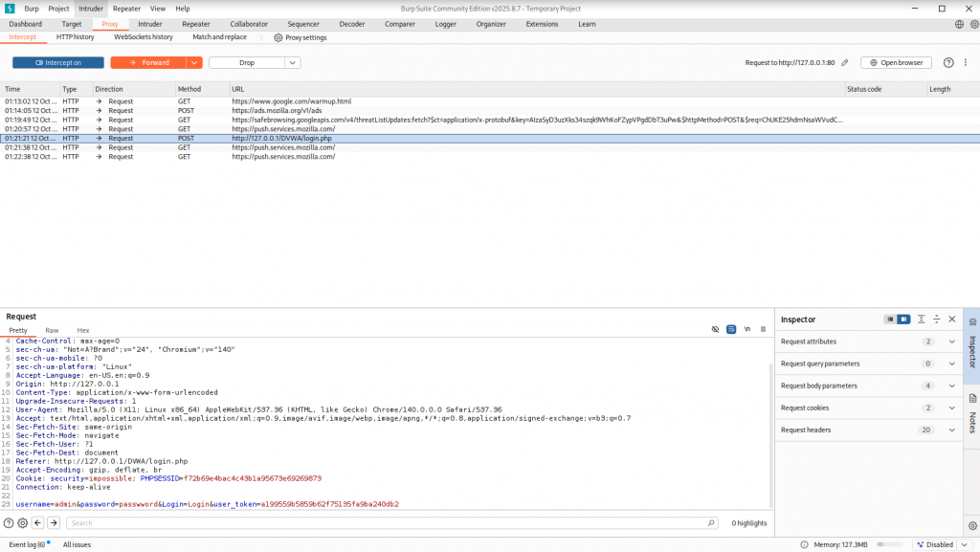Open the Extensions tab
980x552 pixels.
coord(542,24)
